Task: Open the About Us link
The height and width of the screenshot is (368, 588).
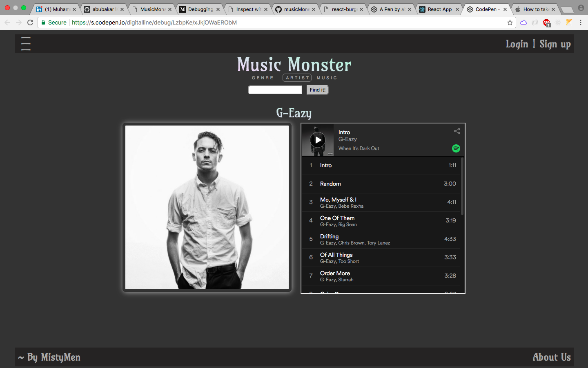Action: pyautogui.click(x=552, y=357)
